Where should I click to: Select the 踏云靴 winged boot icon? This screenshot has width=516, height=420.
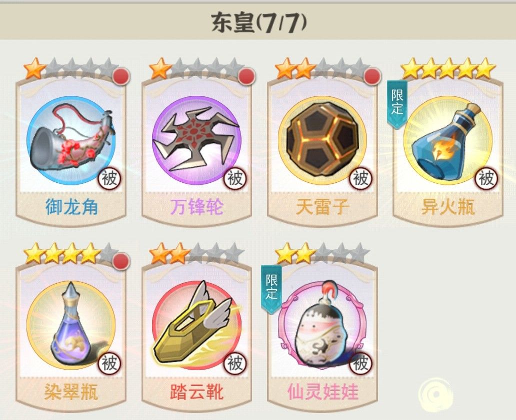[197, 325]
